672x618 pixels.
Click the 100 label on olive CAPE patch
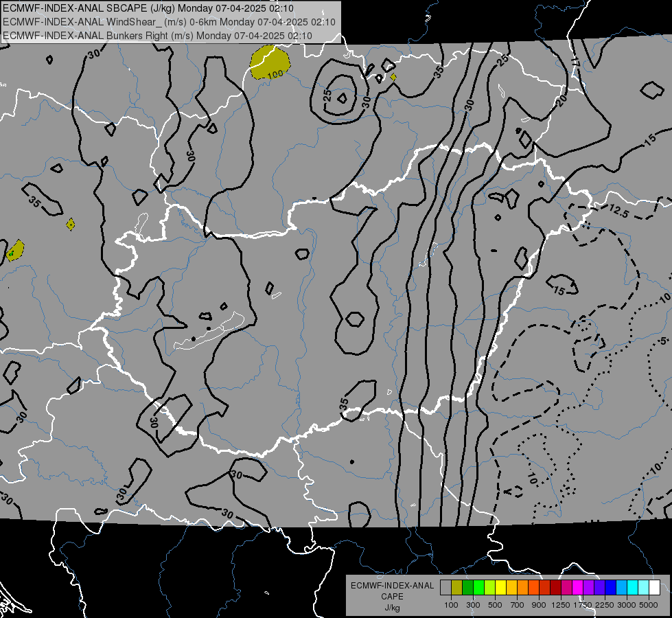pyautogui.click(x=275, y=75)
